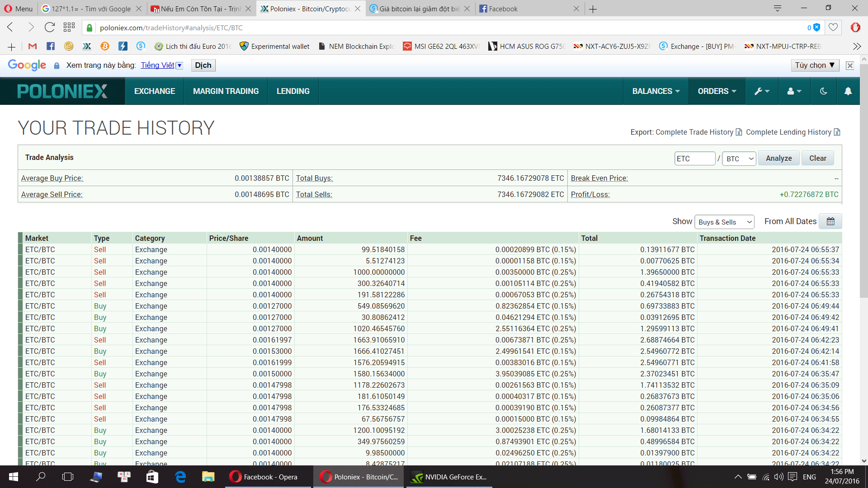Open Microsoft Edge from the taskbar
The height and width of the screenshot is (488, 868).
180,477
